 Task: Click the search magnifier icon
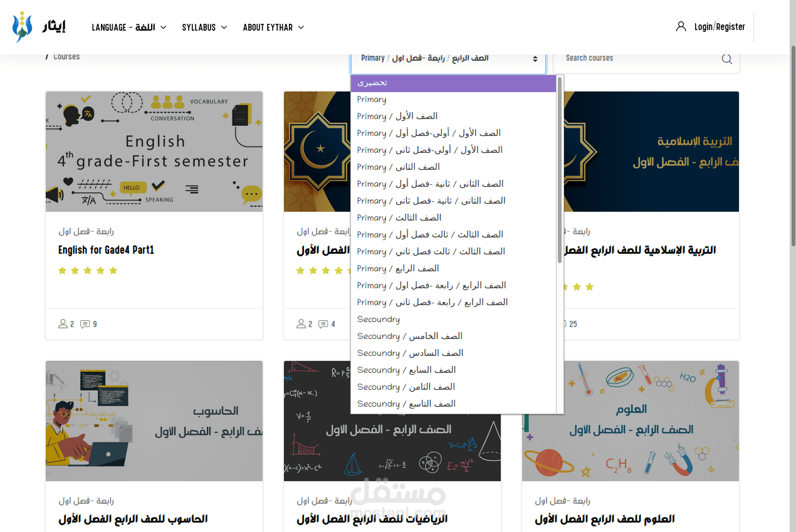click(x=726, y=58)
